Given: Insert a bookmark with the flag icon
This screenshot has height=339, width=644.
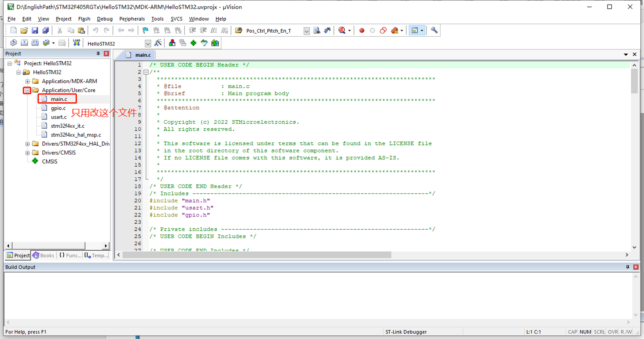Looking at the screenshot, I should [x=146, y=31].
